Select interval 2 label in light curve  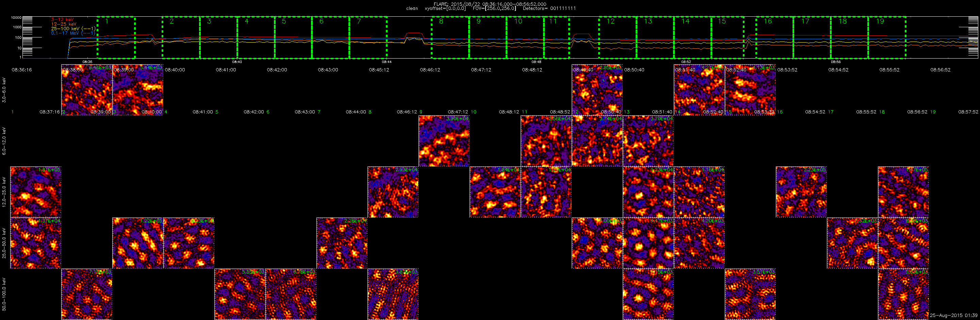click(x=171, y=21)
